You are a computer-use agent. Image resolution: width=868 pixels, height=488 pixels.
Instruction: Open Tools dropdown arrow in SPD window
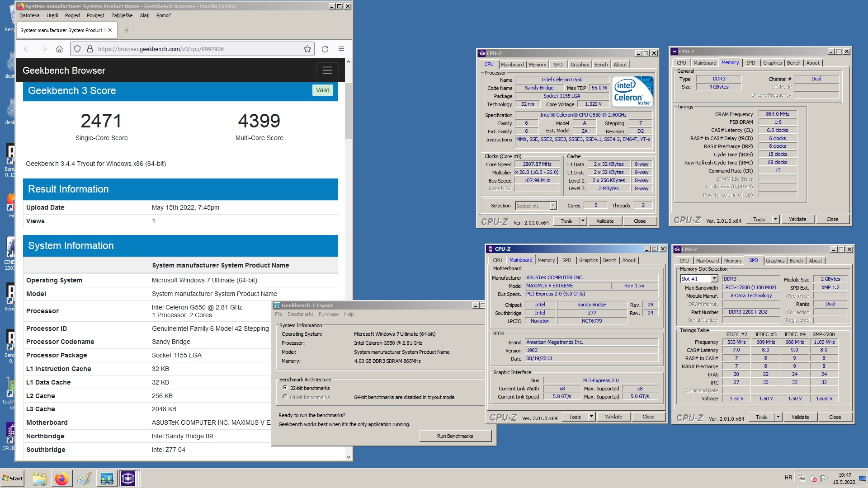778,417
